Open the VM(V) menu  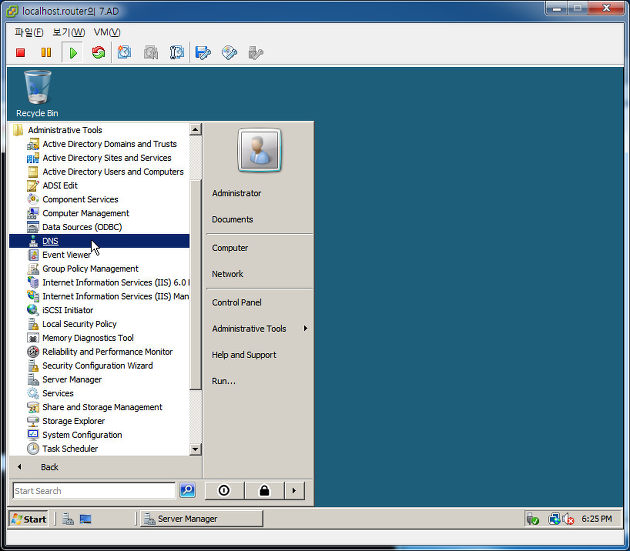[107, 32]
